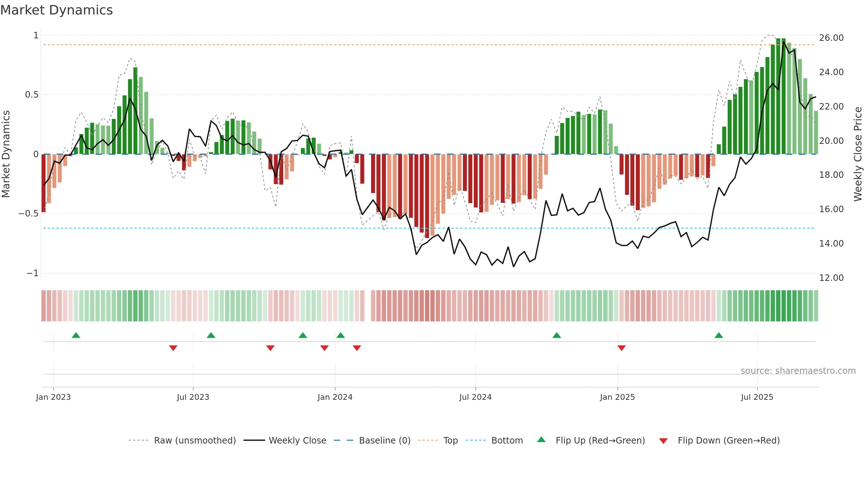
Task: Select the flip-up marker in November 2023
Action: coord(303,335)
